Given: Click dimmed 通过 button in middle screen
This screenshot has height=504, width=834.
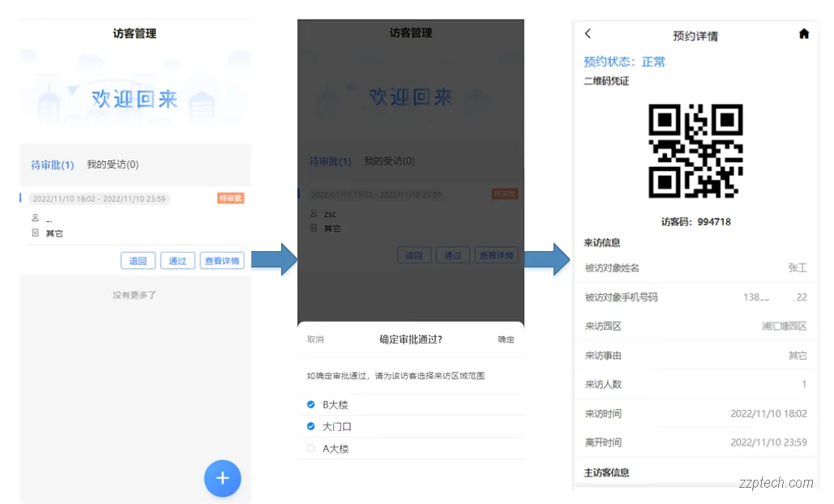Looking at the screenshot, I should 452,255.
